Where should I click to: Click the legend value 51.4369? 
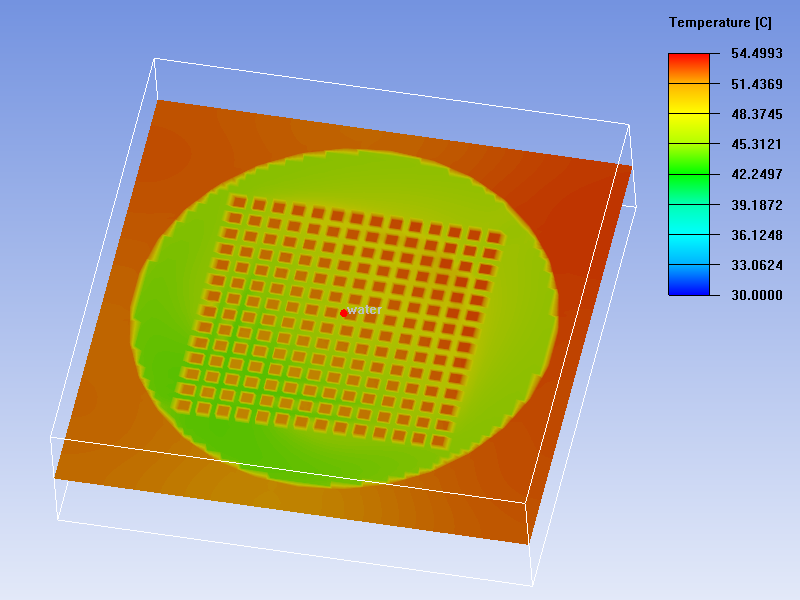(x=757, y=84)
